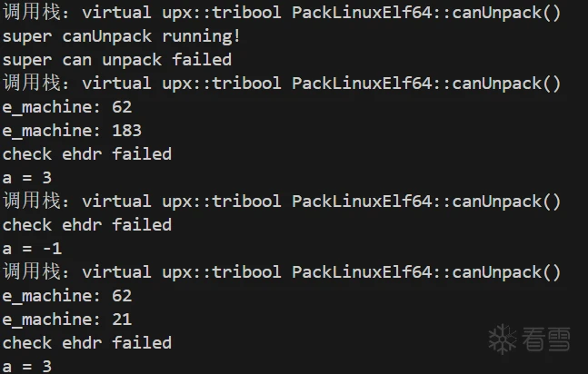Image resolution: width=588 pixels, height=374 pixels.
Task: Click the value 21 after e_machine
Action: (122, 320)
